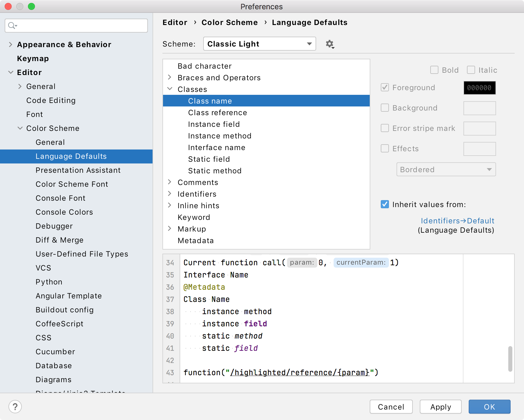
Task: Open the Identifiers Default inheritance link
Action: click(x=457, y=220)
